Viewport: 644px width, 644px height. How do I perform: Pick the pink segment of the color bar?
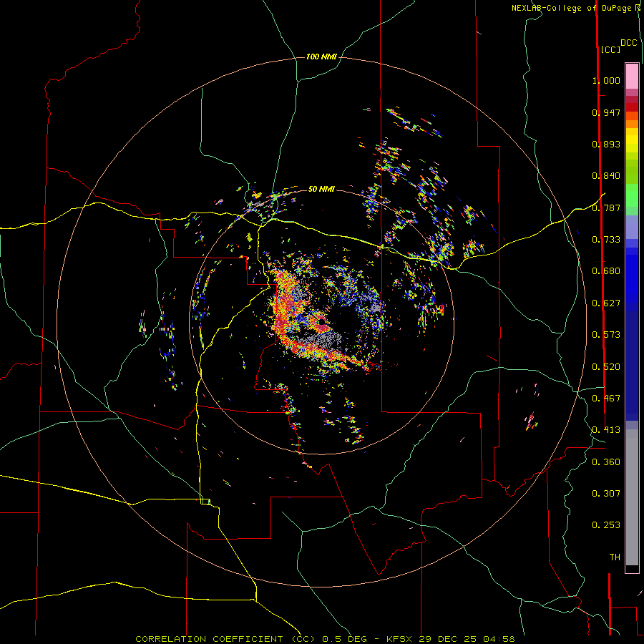tap(632, 76)
